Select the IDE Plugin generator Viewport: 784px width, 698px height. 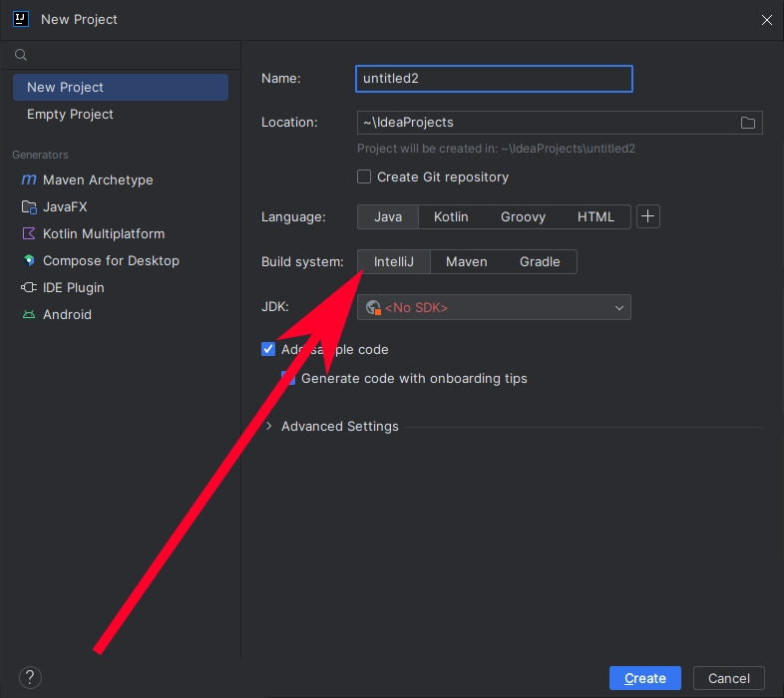[x=63, y=287]
